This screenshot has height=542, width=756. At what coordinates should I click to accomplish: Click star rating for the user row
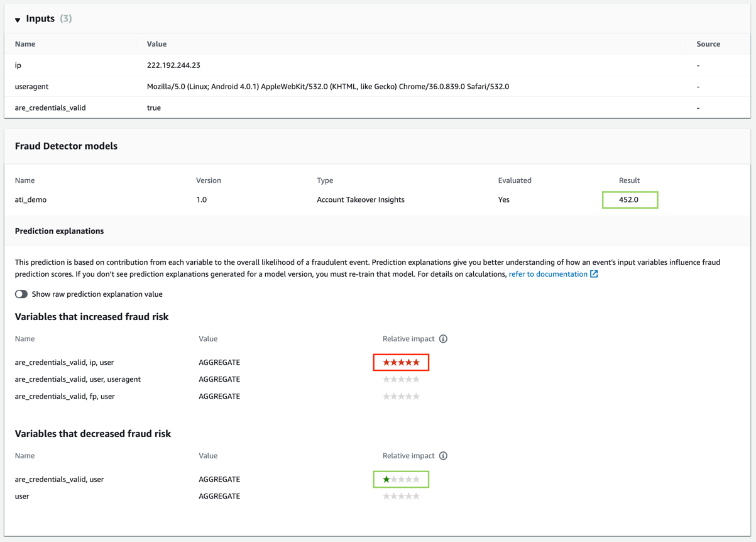click(401, 497)
